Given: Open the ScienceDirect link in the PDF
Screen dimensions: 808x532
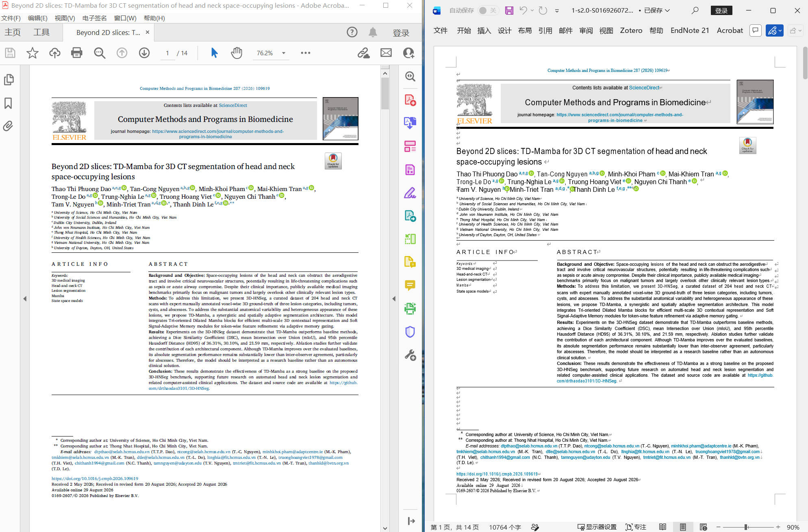Looking at the screenshot, I should 233,105.
